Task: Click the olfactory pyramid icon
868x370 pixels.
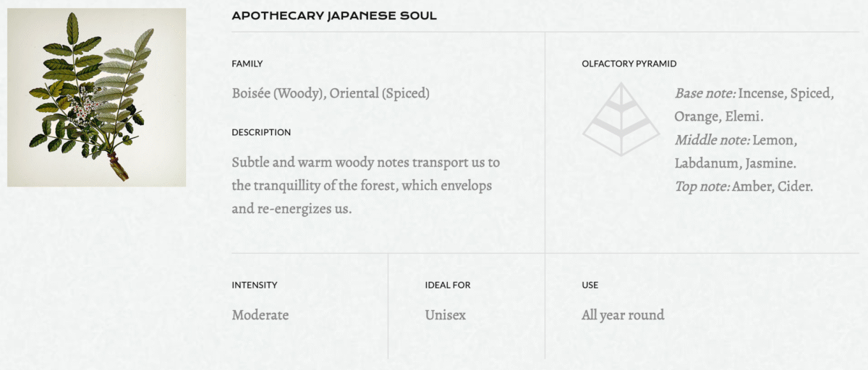Action: click(621, 119)
